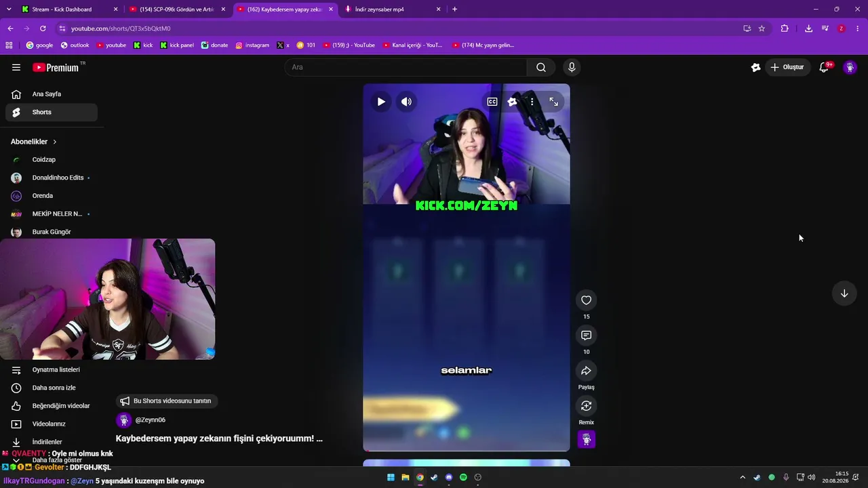
Task: Remix this Short
Action: point(587,406)
